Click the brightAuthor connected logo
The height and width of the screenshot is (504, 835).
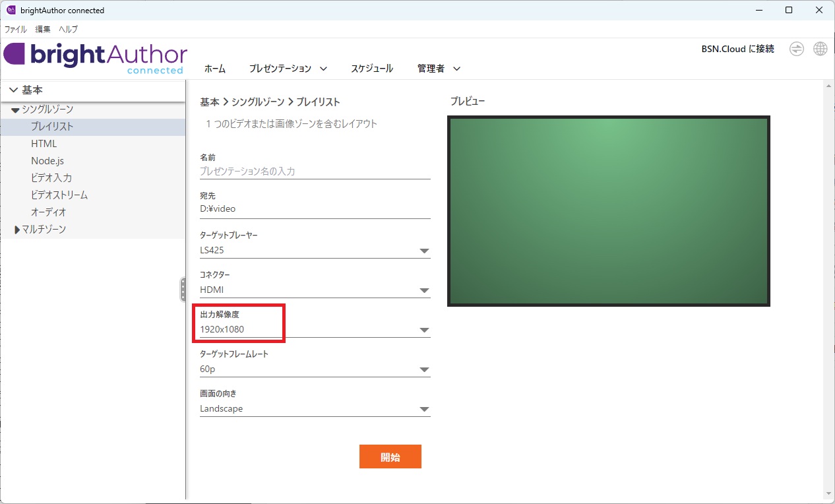click(96, 57)
